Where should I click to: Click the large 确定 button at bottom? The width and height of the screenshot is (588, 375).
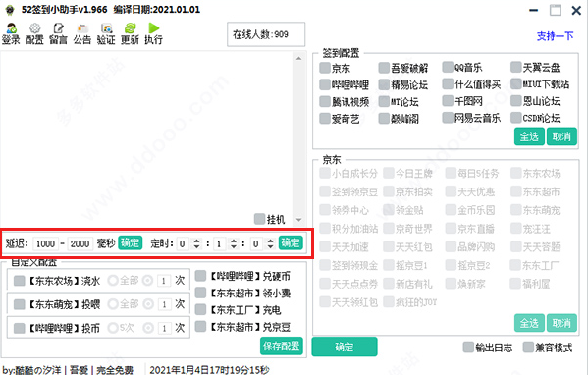345,347
